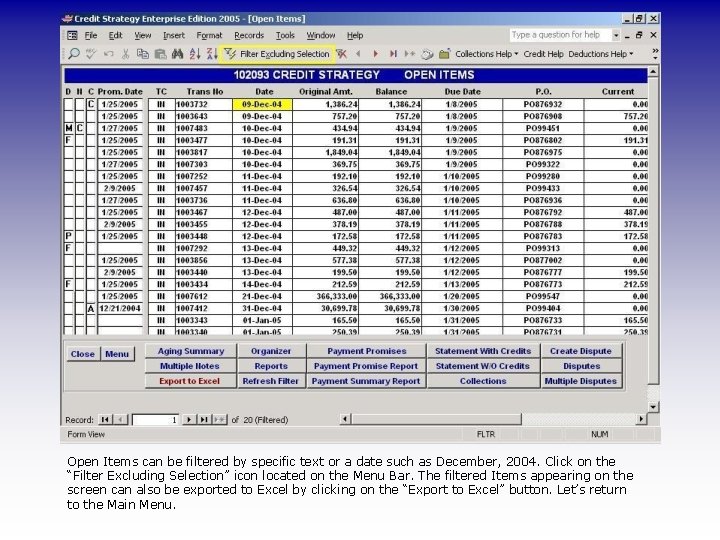Click the Type a question for help box
720x540 pixels.
[560, 35]
